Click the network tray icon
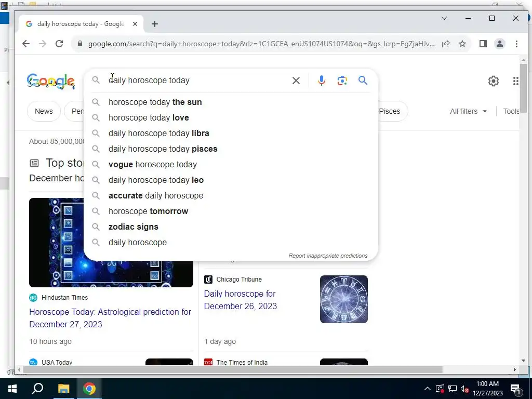The height and width of the screenshot is (399, 532). tap(453, 389)
